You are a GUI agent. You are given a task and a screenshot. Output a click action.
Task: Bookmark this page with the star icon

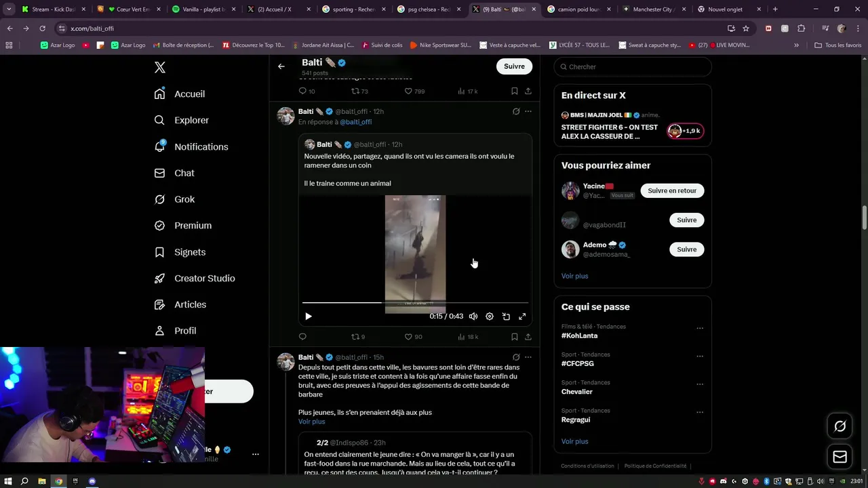(x=746, y=28)
